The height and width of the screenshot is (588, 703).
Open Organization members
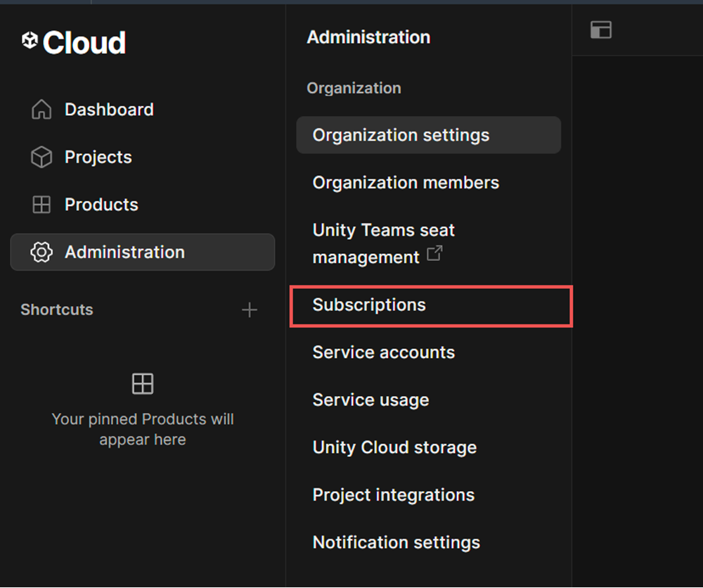click(406, 182)
